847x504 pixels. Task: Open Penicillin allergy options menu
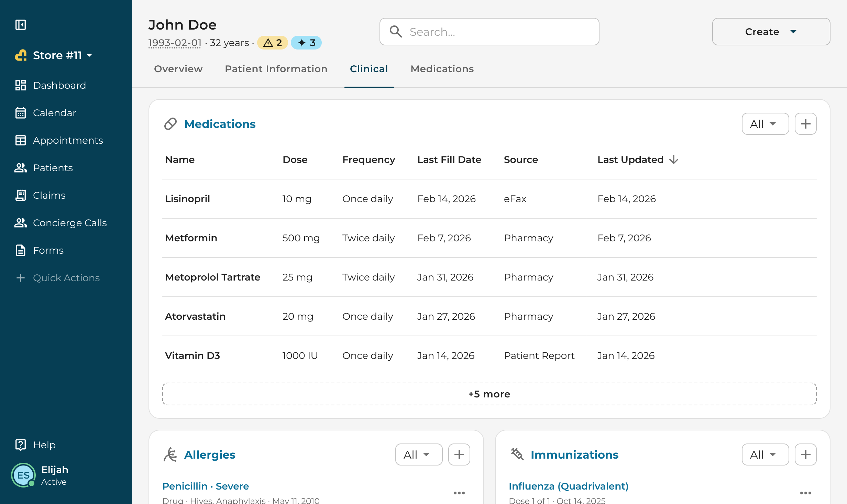(459, 493)
